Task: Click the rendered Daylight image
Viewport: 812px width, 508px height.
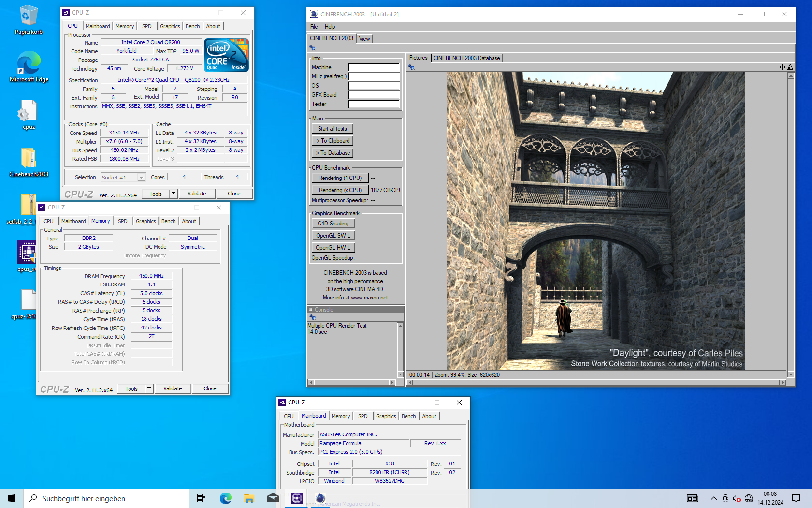Action: click(x=595, y=221)
